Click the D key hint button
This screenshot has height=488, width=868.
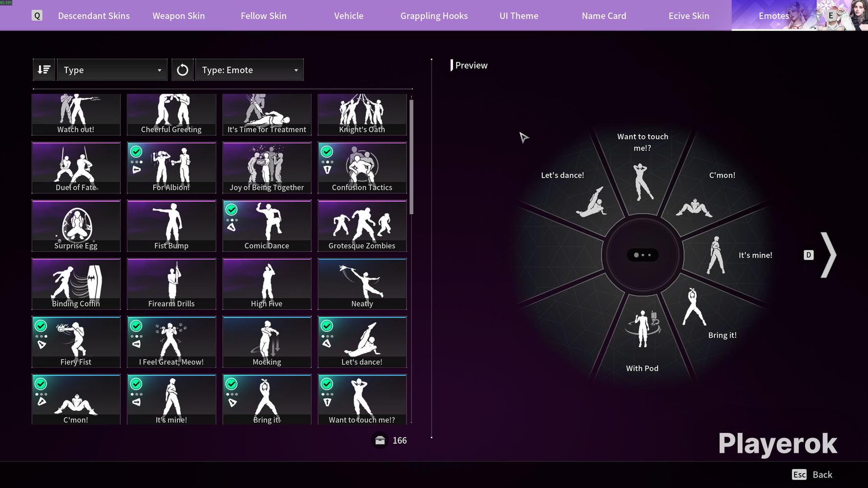pyautogui.click(x=808, y=255)
